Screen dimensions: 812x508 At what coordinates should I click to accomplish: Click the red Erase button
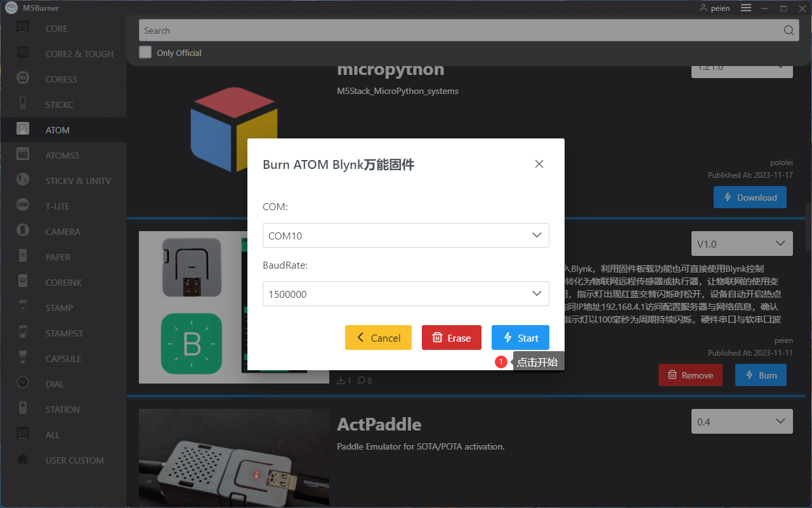pos(452,338)
